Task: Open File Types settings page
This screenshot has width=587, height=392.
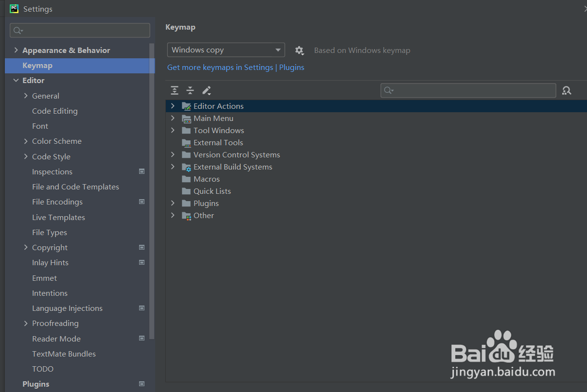Action: [50, 232]
